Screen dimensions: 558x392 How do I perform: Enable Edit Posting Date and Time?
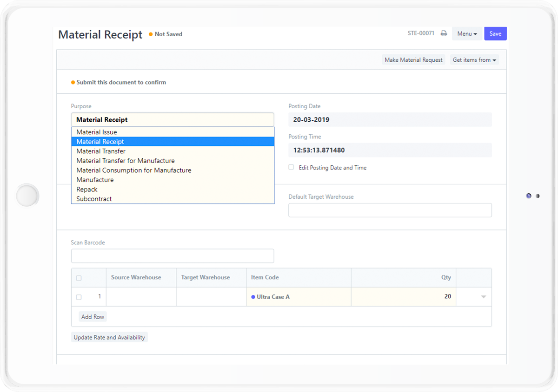pos(291,167)
